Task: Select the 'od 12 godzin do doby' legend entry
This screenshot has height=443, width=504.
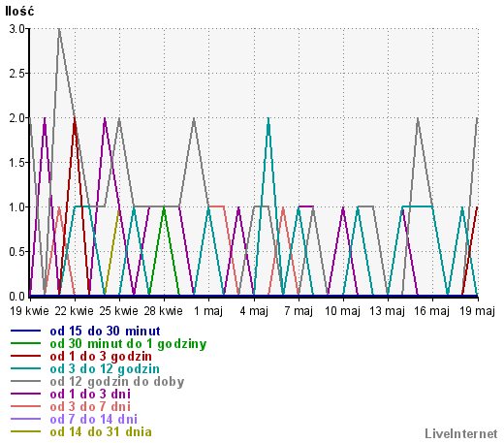Action: (117, 382)
